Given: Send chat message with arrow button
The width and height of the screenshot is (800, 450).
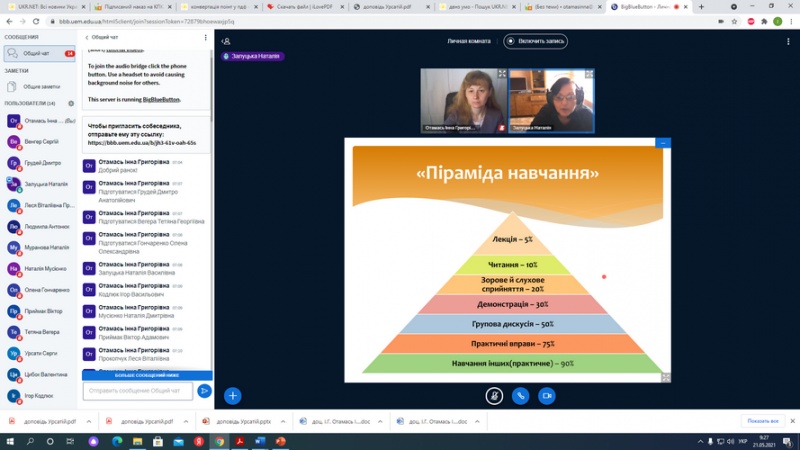Looking at the screenshot, I should click(x=204, y=391).
